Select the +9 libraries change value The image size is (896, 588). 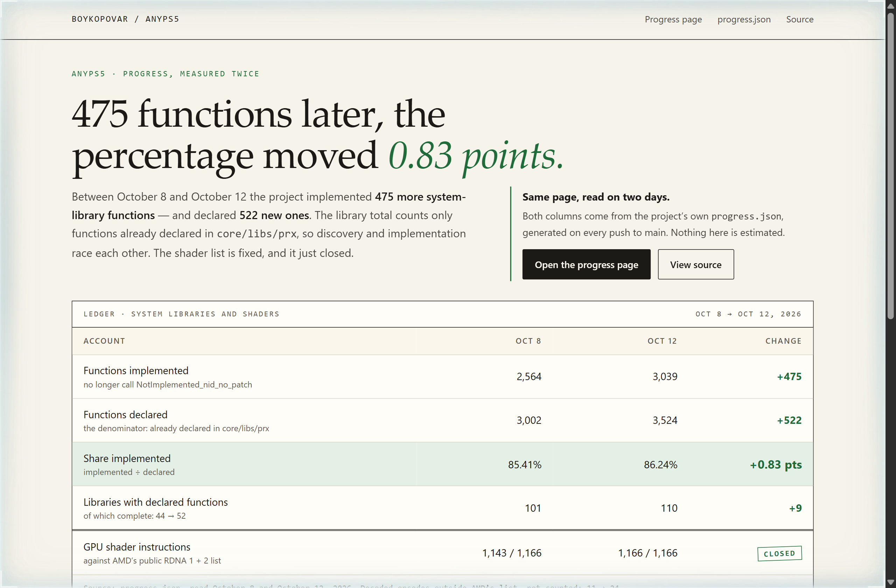coord(795,508)
